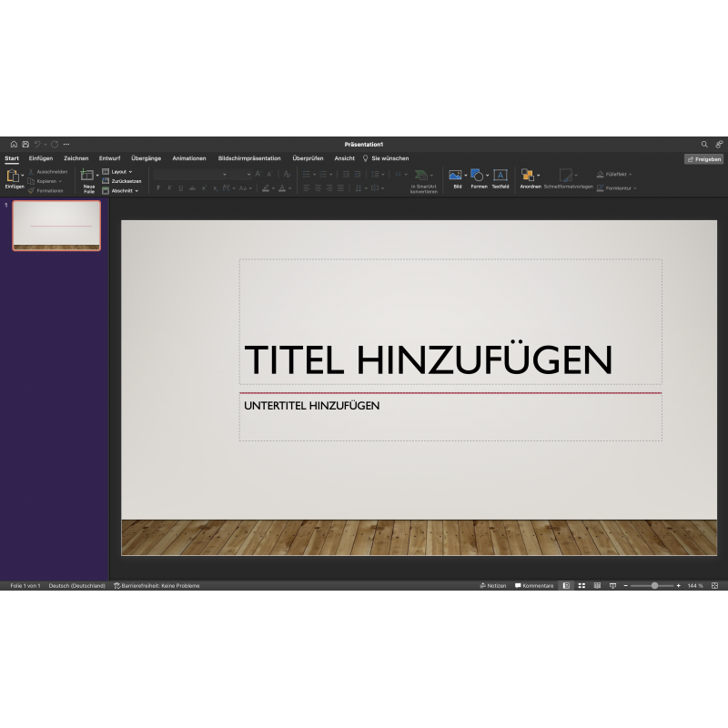Insert a picture with the Bild icon
Viewport: 728px width, 728px height.
pos(455,175)
